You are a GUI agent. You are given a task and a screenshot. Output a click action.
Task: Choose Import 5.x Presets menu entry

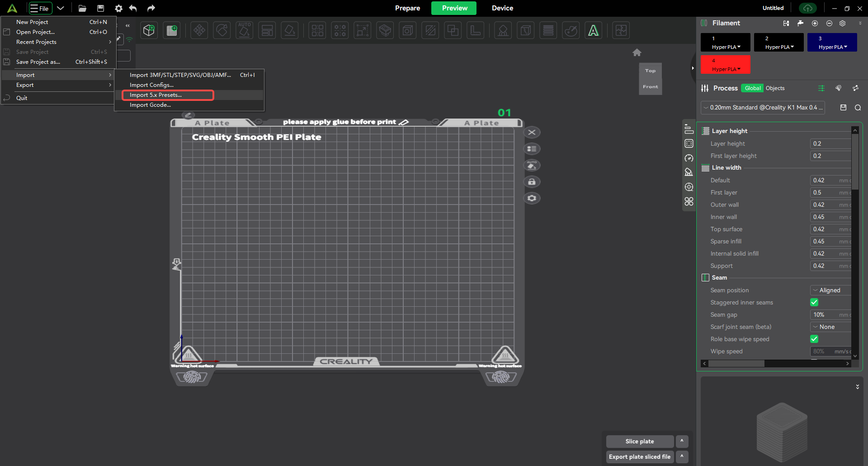point(189,95)
